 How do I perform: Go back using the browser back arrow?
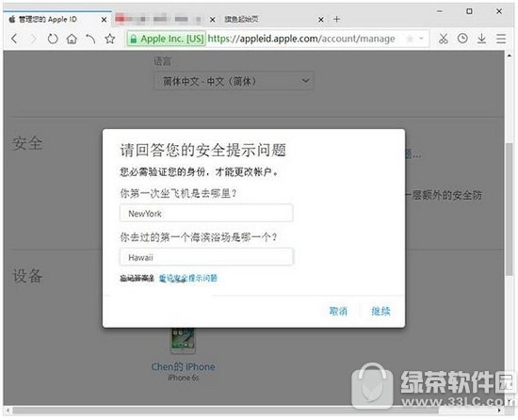14,39
